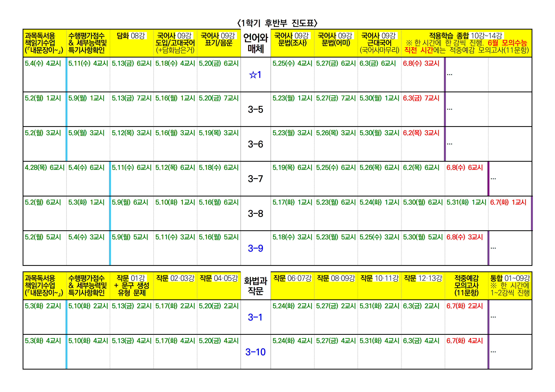This screenshot has height=392, width=555.
Task: Click the 4.28(목) 6교시 cell
Action: point(44,168)
